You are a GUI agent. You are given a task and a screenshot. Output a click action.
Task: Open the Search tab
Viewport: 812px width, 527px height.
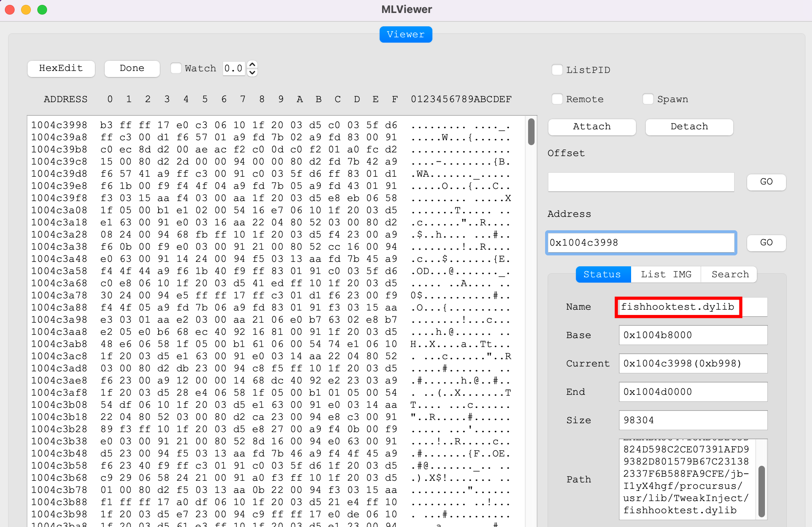[x=730, y=274]
